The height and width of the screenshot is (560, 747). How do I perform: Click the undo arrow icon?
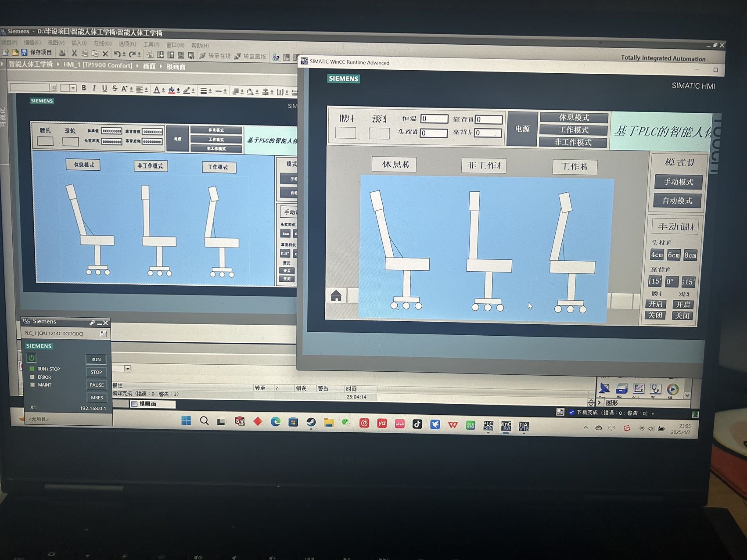[x=117, y=54]
